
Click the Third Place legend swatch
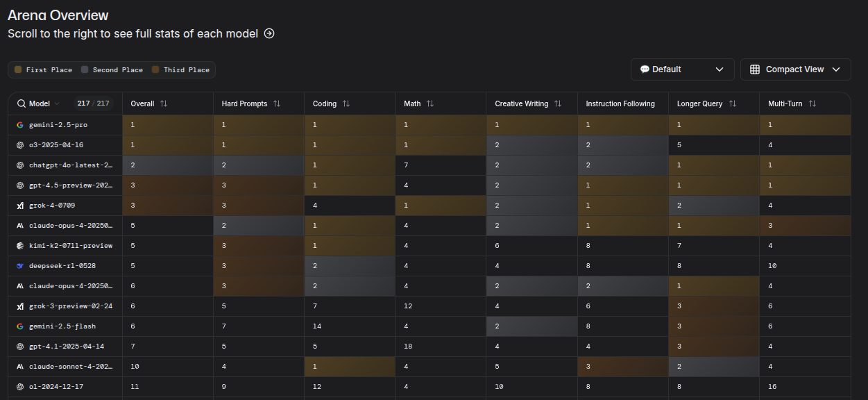click(156, 70)
